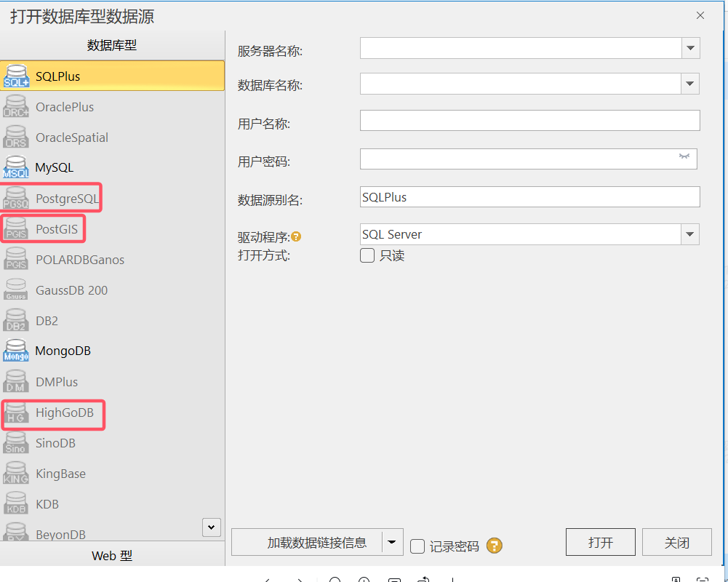The image size is (728, 582).
Task: Focus the 用户名称 input field
Action: click(529, 121)
